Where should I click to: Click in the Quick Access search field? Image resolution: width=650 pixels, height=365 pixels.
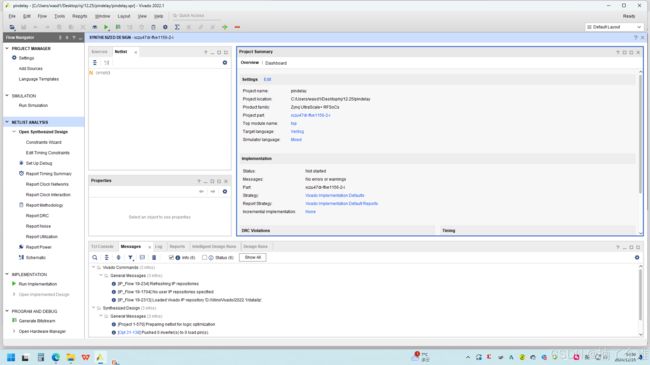195,16
